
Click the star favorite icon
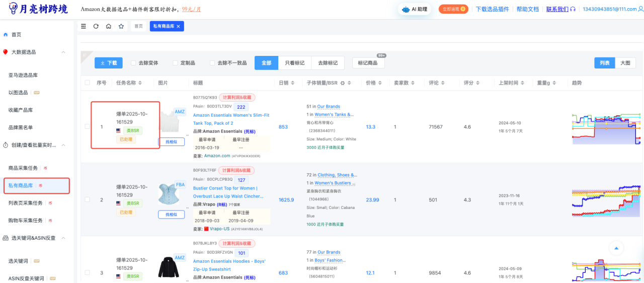point(121,26)
